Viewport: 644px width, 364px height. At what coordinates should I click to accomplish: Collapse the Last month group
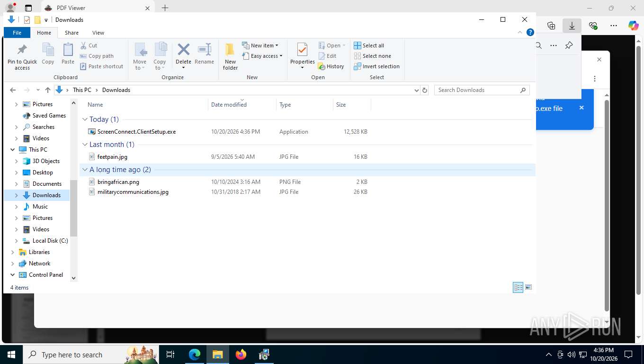click(85, 145)
